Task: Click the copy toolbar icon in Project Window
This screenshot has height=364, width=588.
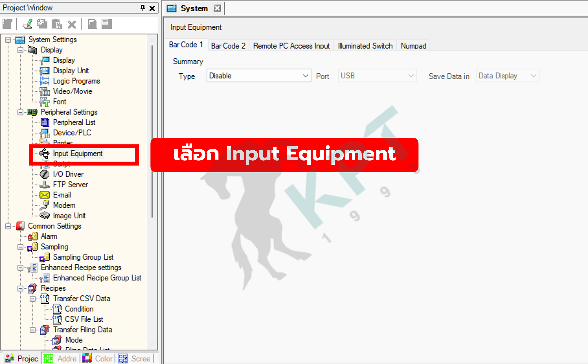Action: point(42,24)
